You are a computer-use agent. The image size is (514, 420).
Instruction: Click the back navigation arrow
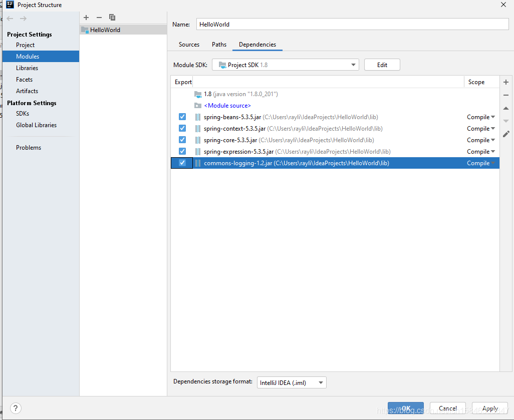10,19
